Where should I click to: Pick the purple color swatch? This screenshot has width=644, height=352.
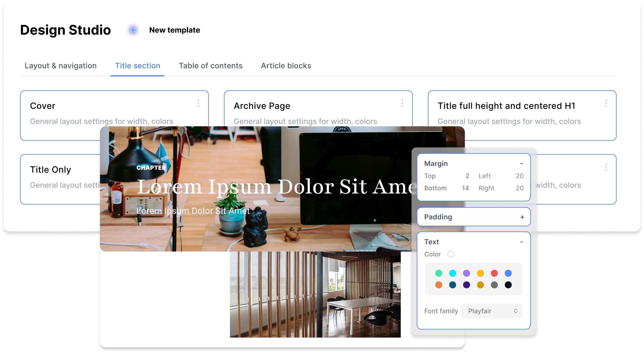click(466, 273)
